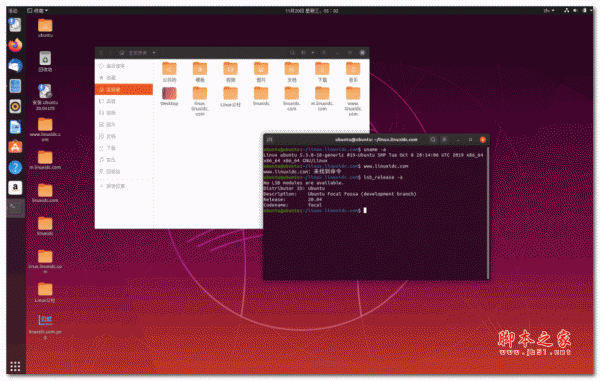Open 音乐 in the Files sidebar
Screen dimensions: 600x381
(x=124, y=160)
